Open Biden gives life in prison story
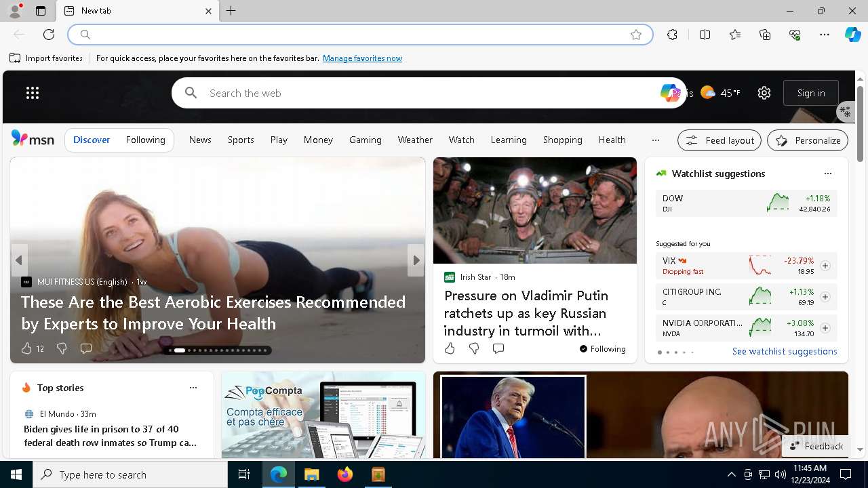 point(111,436)
